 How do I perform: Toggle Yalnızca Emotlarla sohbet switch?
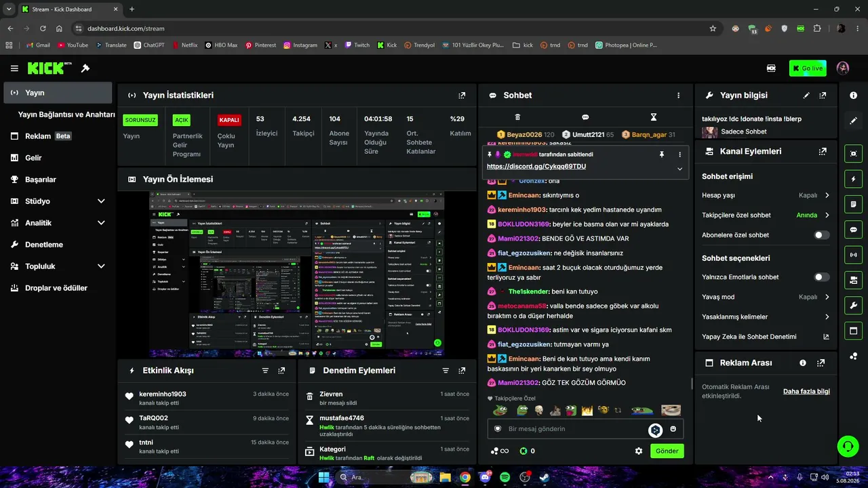821,277
